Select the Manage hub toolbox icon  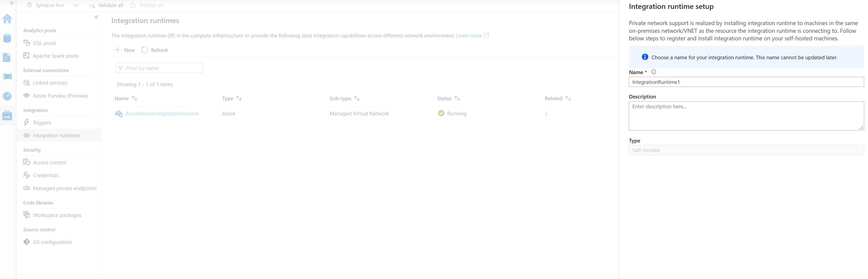click(x=7, y=115)
